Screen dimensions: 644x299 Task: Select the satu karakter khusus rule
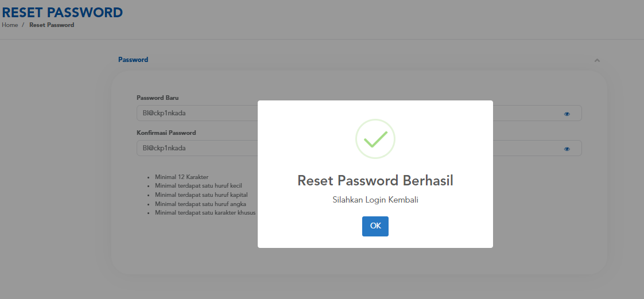[x=205, y=213]
